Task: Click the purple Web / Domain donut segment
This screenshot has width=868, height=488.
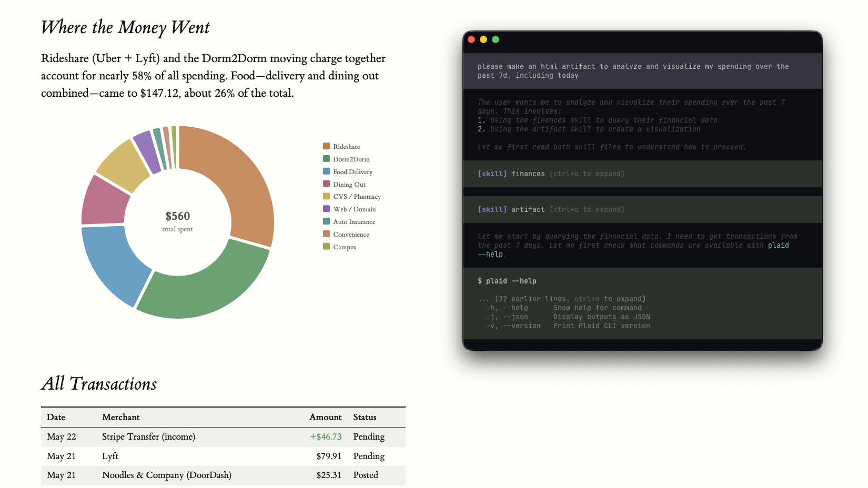Action: click(x=148, y=152)
